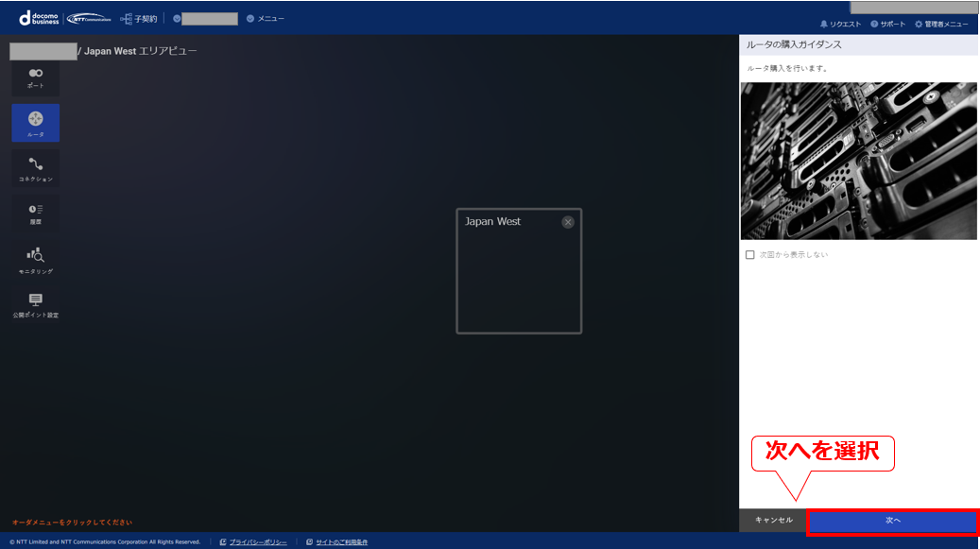
Task: Open リクエスト (Requests) notifications
Action: 841,25
